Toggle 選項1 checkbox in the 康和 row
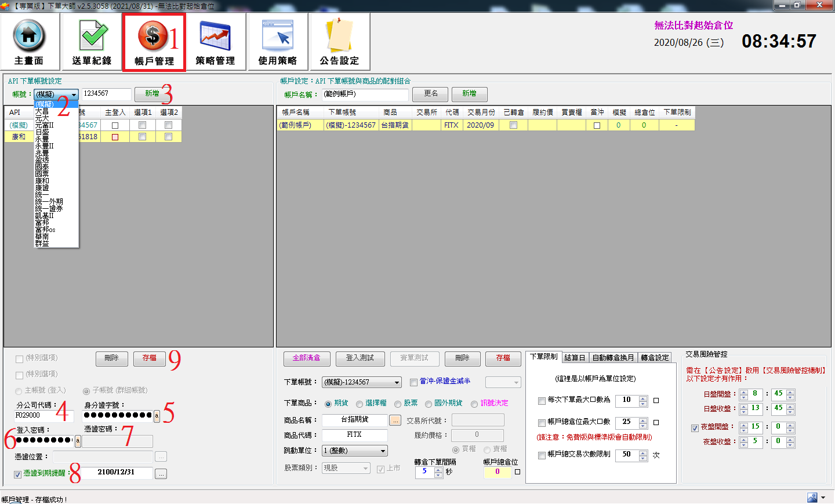This screenshot has width=835, height=504. [142, 137]
